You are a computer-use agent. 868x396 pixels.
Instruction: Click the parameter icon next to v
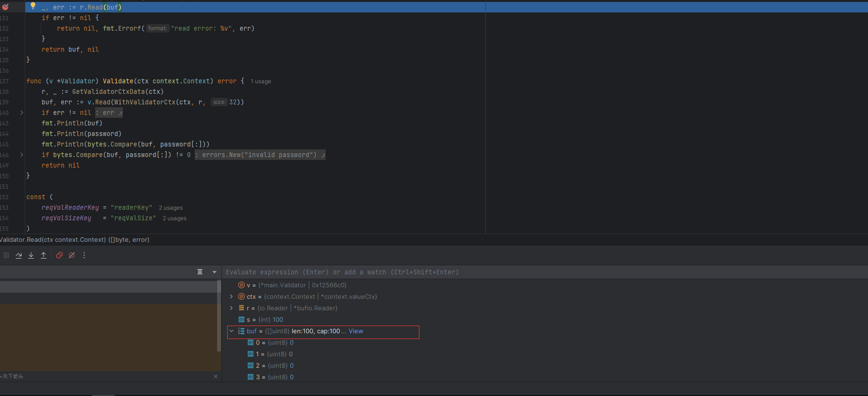click(242, 285)
